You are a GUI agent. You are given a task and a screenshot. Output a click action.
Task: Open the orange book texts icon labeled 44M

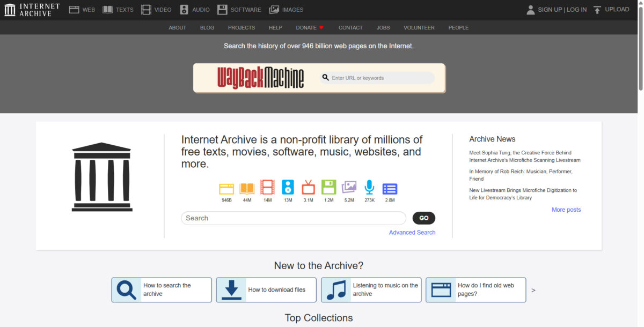(x=247, y=188)
